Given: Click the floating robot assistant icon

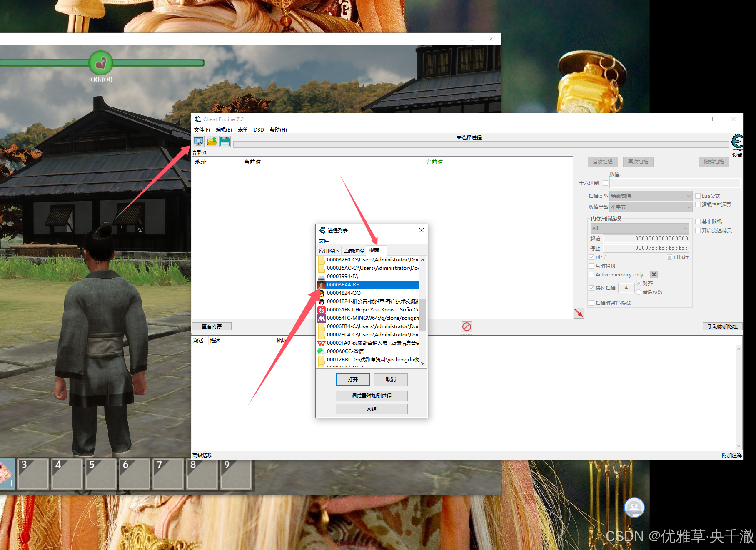Looking at the screenshot, I should coord(634,508).
